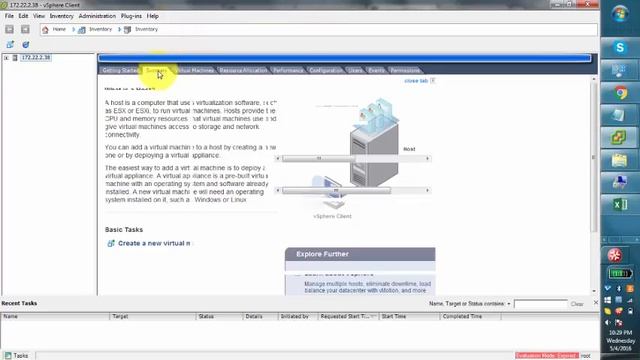Switch to the Getting Started tab

pyautogui.click(x=120, y=70)
